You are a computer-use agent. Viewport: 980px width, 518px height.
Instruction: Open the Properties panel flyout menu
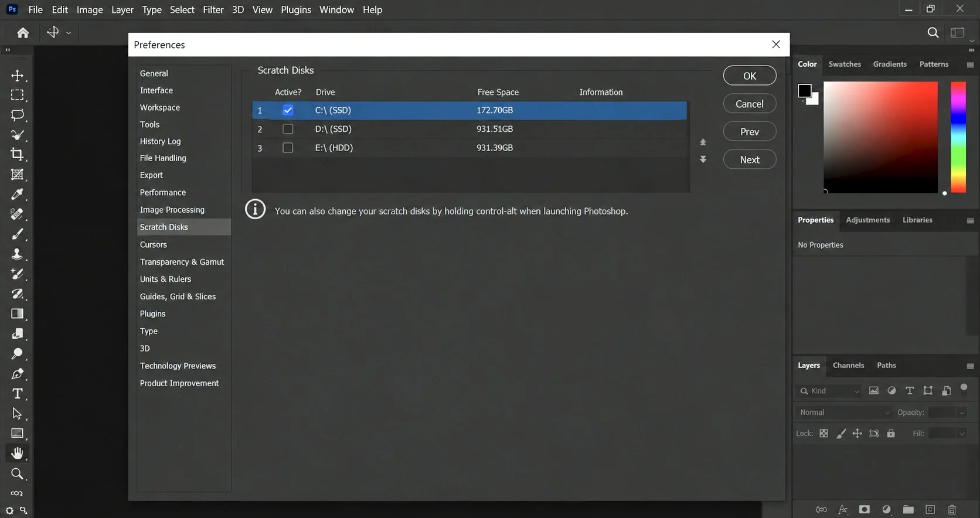pos(970,220)
